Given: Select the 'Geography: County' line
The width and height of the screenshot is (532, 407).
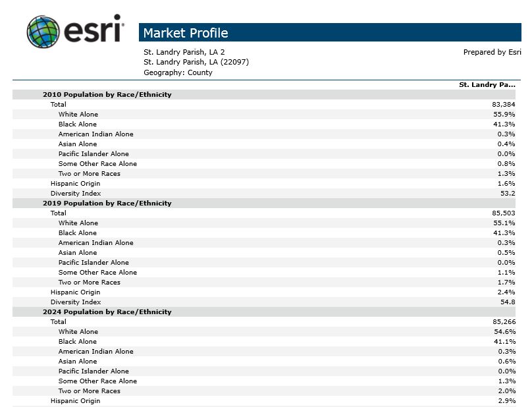Looking at the screenshot, I should (x=178, y=72).
